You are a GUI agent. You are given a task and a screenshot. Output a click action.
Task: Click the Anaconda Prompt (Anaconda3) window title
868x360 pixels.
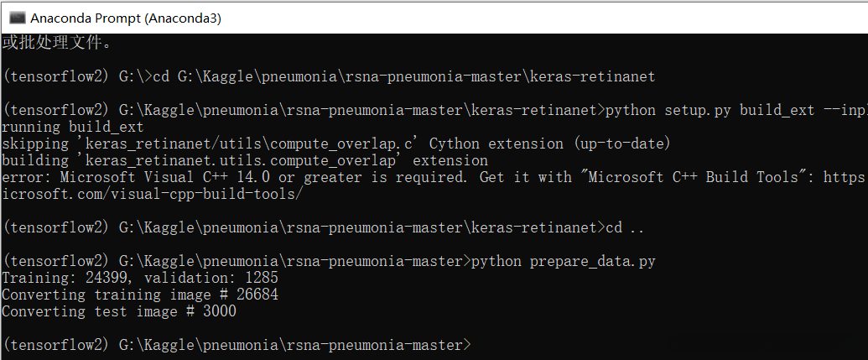126,17
